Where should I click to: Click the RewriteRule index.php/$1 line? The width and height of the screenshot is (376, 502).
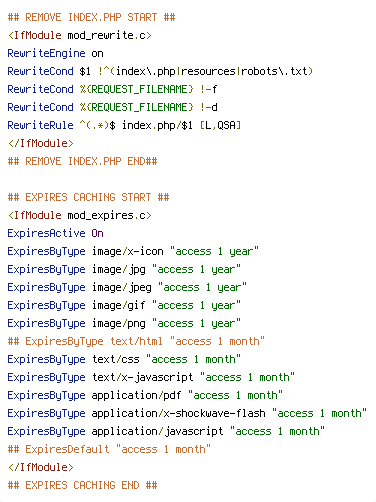pos(124,125)
